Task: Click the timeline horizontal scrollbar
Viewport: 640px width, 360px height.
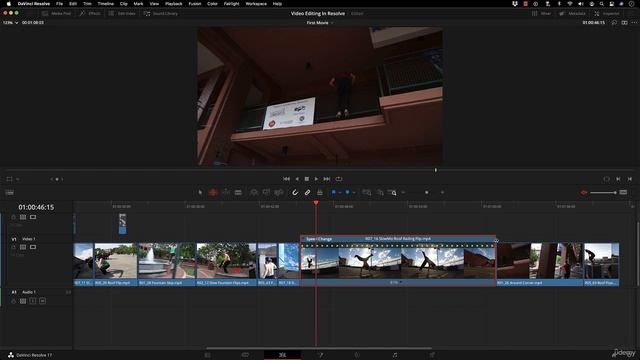Action: click(x=319, y=348)
